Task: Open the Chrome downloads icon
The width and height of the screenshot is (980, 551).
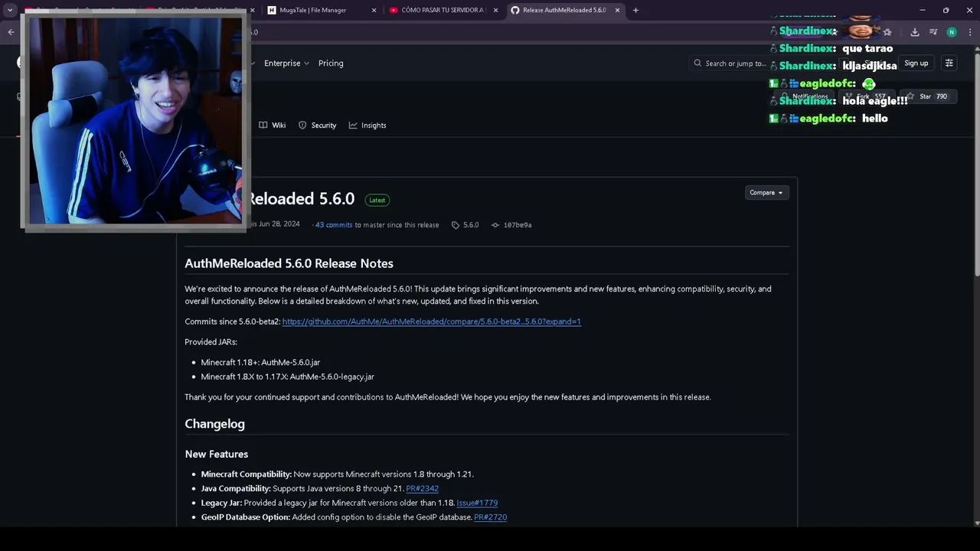Action: pos(914,32)
